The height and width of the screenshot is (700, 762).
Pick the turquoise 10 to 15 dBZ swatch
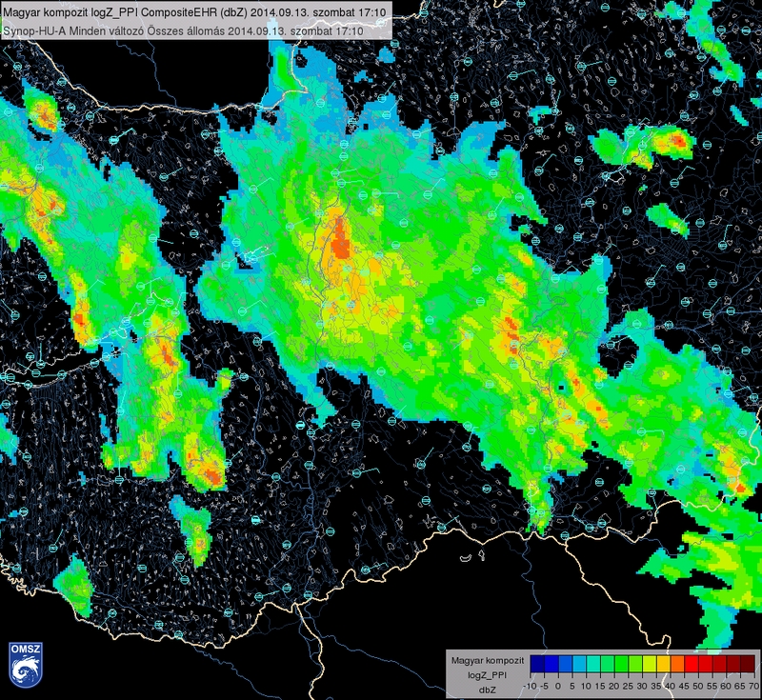coord(593,664)
